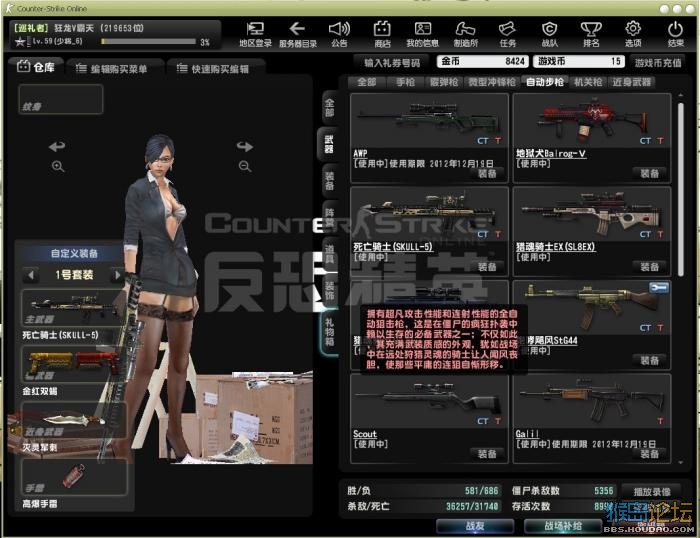Click the weapon list scrollbar

pos(680,190)
